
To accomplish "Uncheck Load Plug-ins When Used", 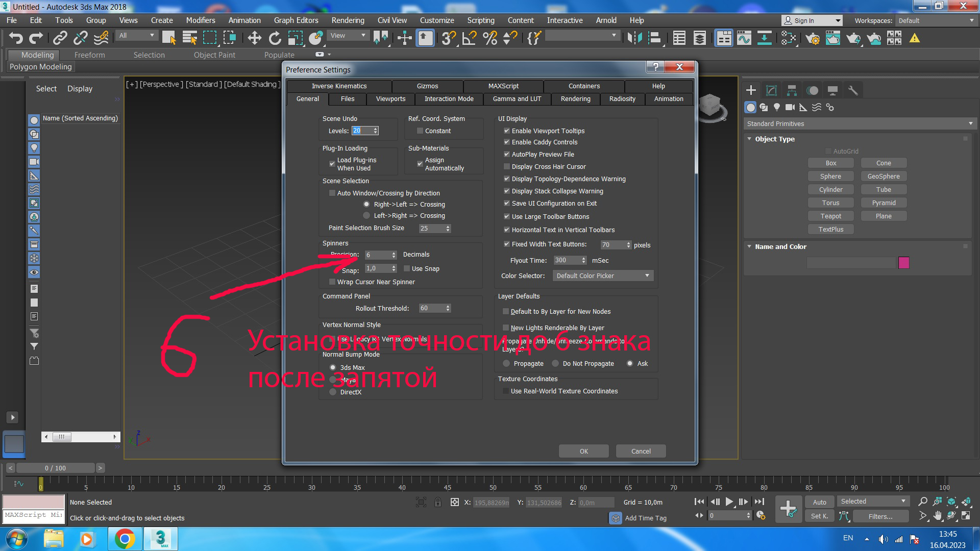I will click(x=332, y=164).
